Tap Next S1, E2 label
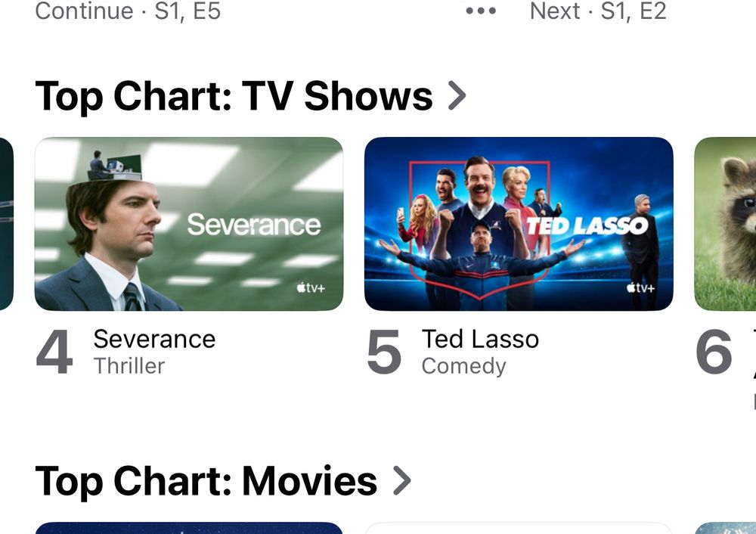This screenshot has height=534, width=756. pyautogui.click(x=598, y=11)
